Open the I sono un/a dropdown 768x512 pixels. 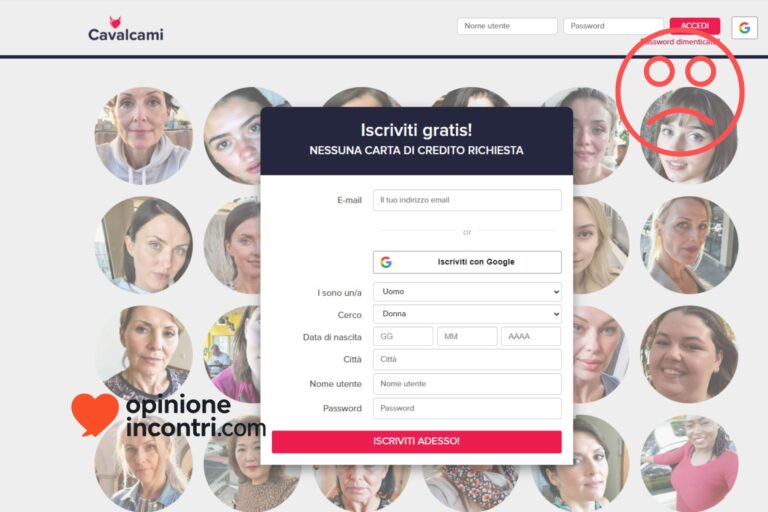coord(467,292)
